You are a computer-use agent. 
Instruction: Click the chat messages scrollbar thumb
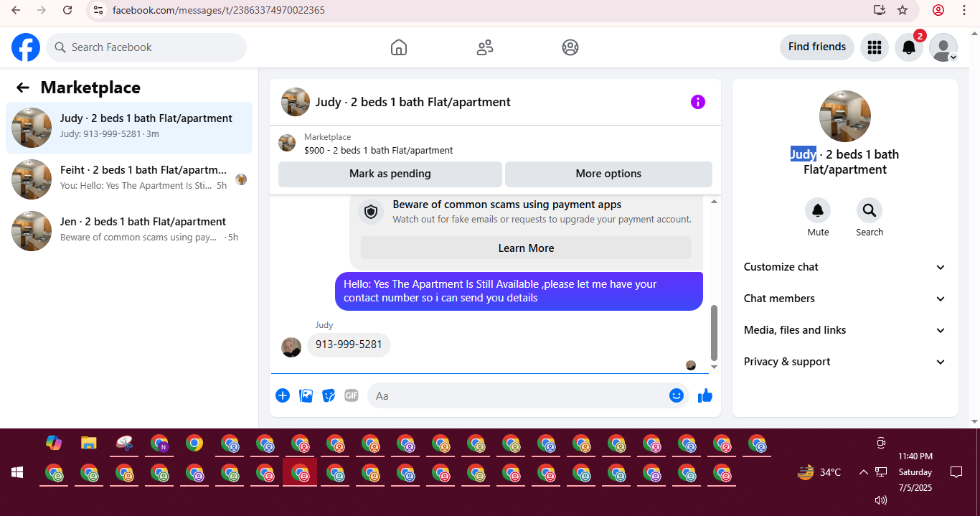(714, 333)
